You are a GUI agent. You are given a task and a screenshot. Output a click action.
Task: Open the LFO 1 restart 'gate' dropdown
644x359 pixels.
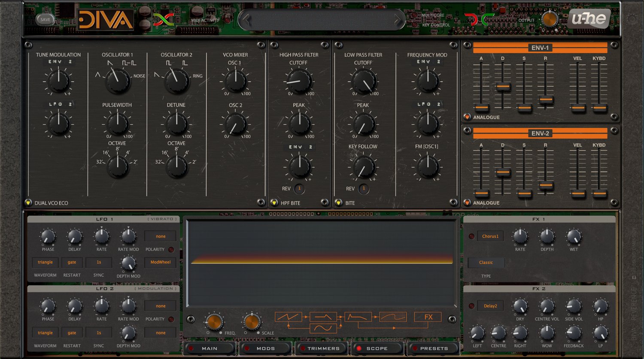point(72,262)
